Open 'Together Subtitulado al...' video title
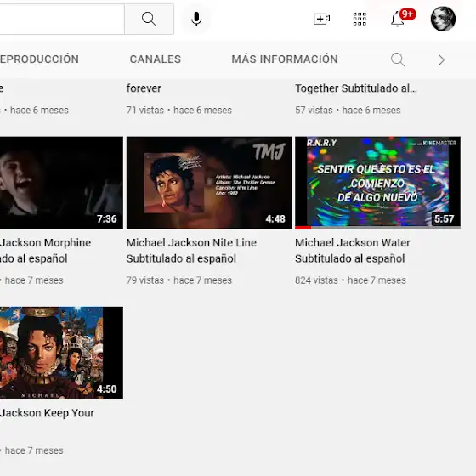476x476 pixels. tap(356, 88)
